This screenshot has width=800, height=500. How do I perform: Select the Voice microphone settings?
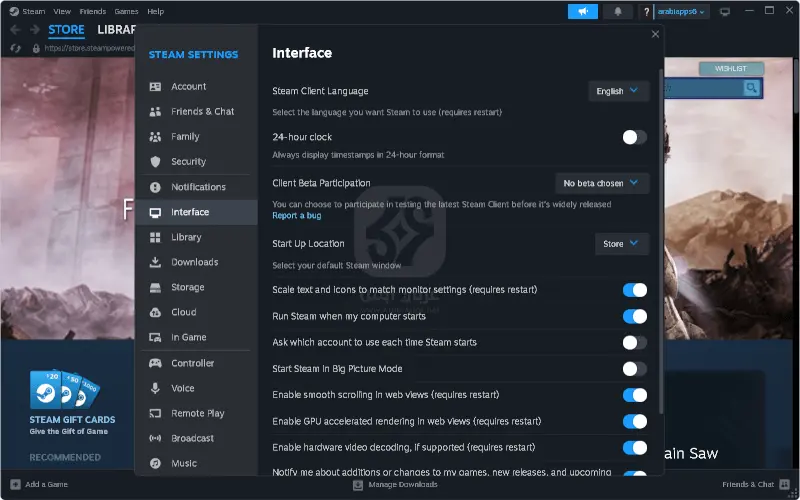click(x=155, y=388)
